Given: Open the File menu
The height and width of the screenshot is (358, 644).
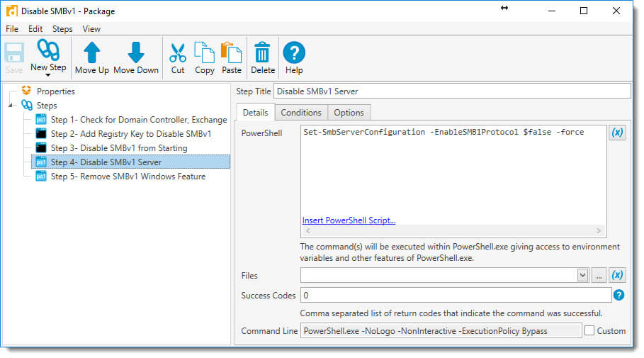Looking at the screenshot, I should tap(12, 29).
